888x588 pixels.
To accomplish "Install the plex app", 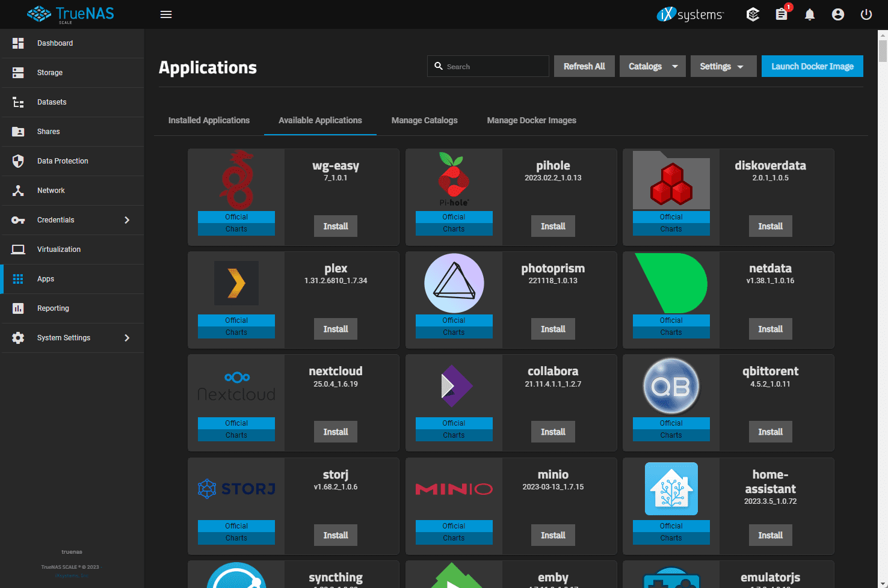I will pos(336,329).
